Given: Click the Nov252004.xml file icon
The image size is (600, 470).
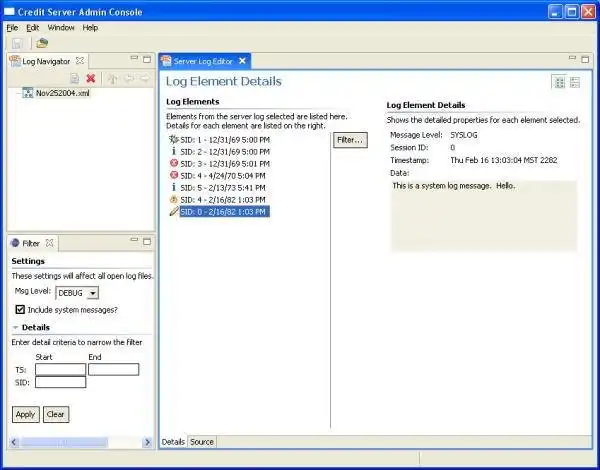Looking at the screenshot, I should click(28, 93).
